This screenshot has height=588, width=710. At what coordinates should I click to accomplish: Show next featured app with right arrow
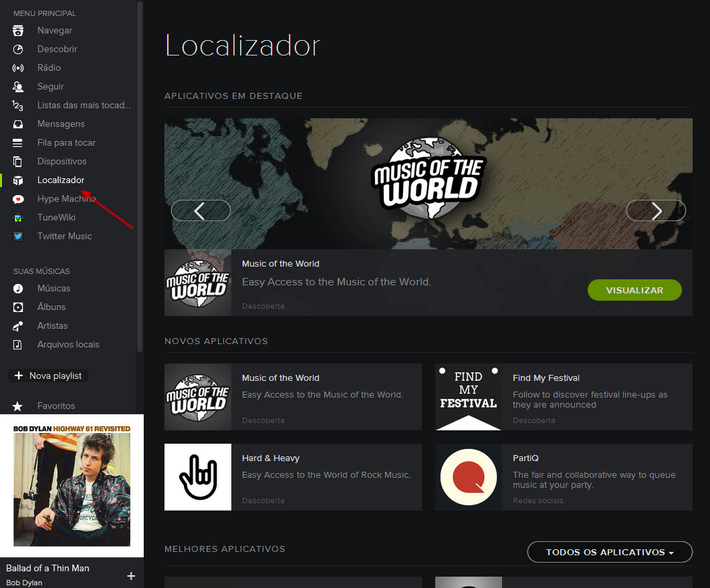656,211
